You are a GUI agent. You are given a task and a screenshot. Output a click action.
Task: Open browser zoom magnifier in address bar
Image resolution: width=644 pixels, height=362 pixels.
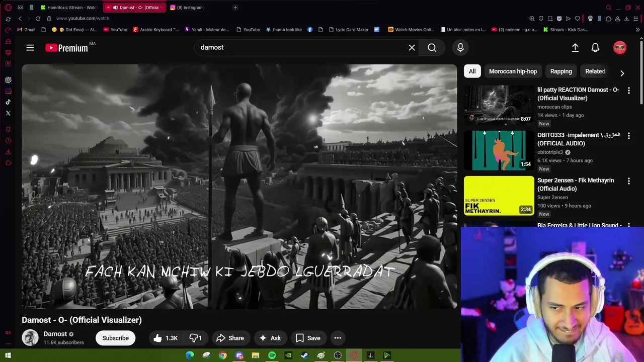coord(532,19)
